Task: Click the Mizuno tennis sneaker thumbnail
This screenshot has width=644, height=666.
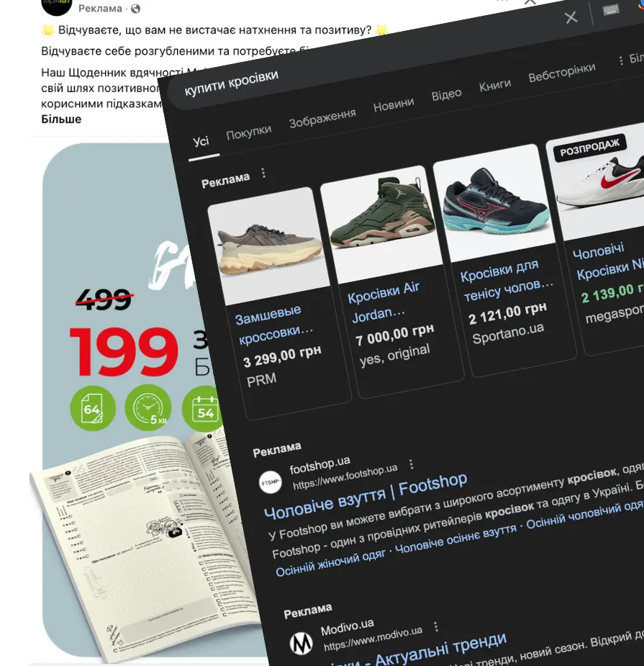Action: tap(494, 203)
